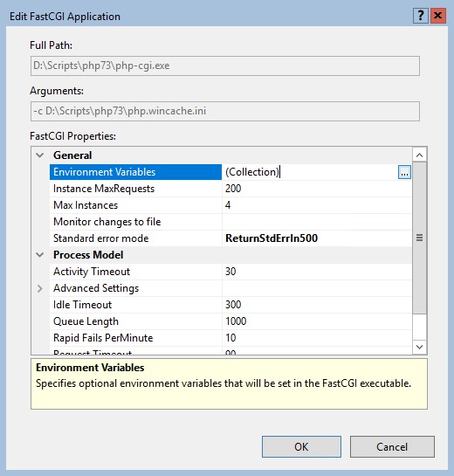This screenshot has width=454, height=476.
Task: Click the help question mark button
Action: (421, 16)
